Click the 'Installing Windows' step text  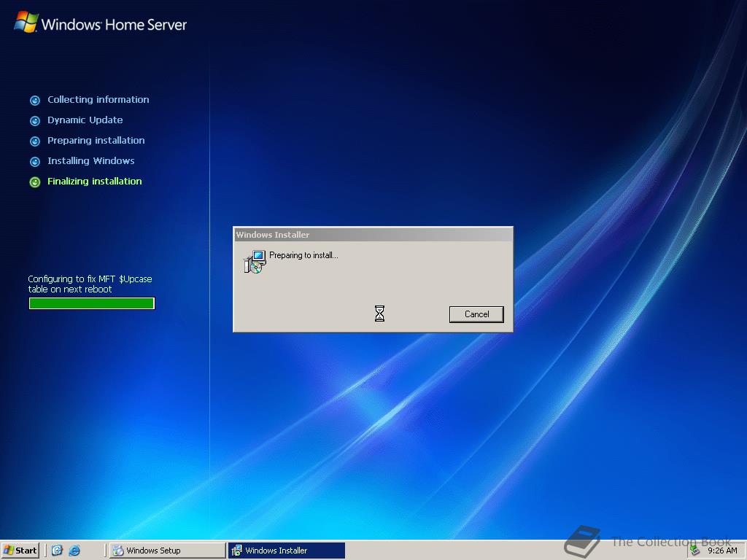click(90, 161)
